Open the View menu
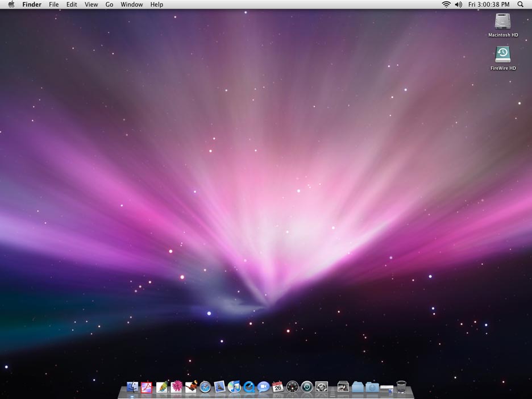The width and height of the screenshot is (532, 399). pos(92,5)
